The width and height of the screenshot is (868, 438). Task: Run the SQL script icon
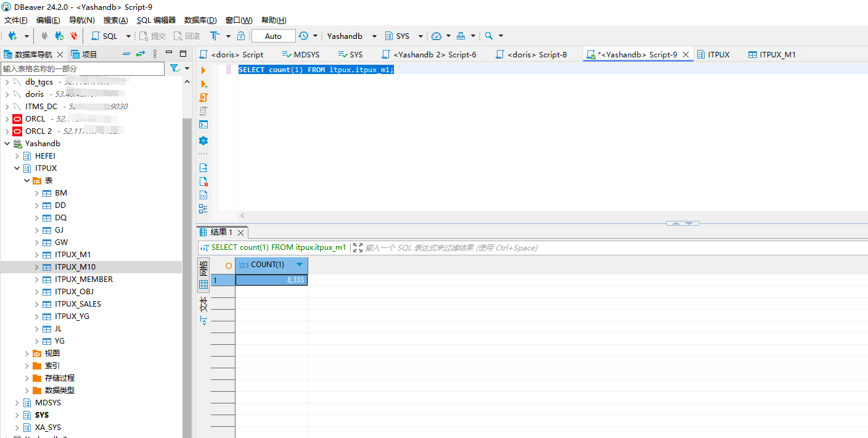[203, 97]
